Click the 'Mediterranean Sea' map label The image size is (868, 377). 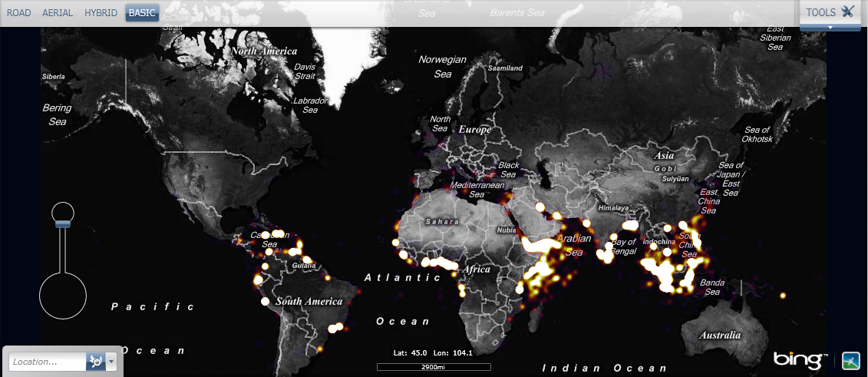[477, 190]
